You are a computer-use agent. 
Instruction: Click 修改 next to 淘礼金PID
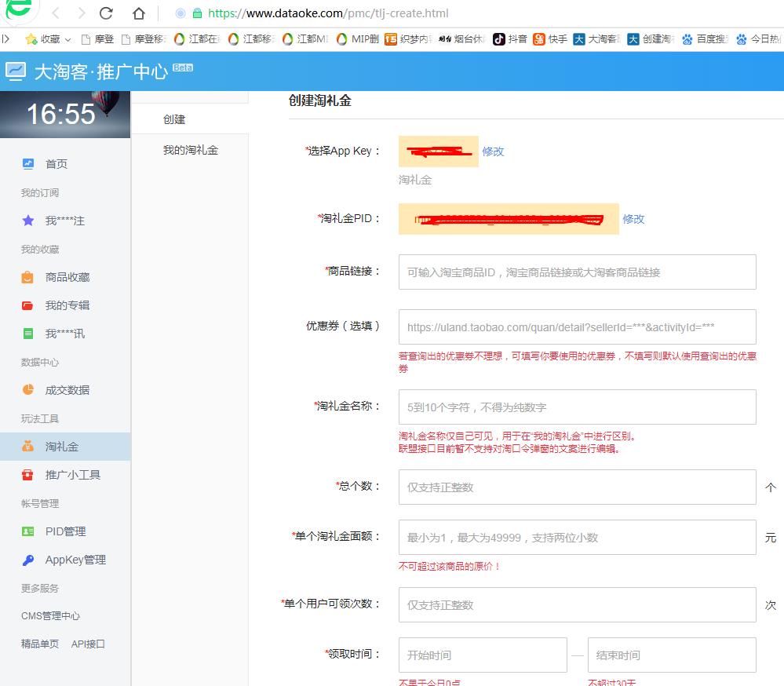click(x=633, y=219)
